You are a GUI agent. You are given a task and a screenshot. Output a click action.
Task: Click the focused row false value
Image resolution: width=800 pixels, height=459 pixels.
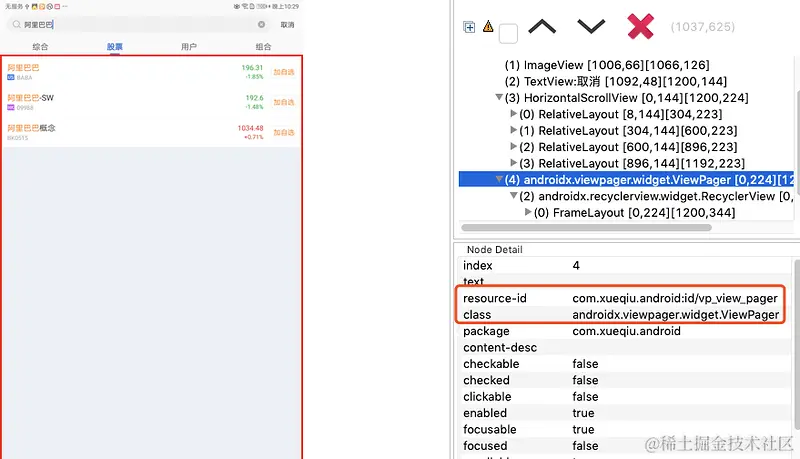click(x=585, y=446)
